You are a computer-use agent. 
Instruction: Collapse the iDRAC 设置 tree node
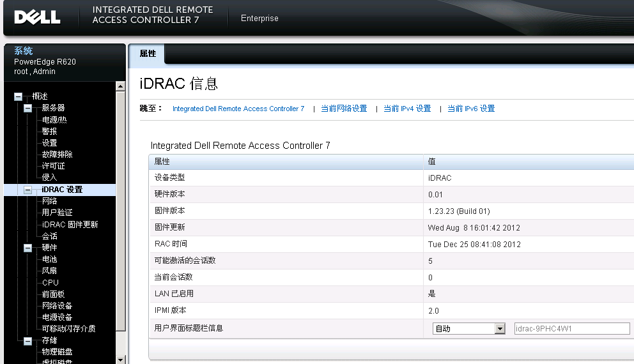click(27, 190)
